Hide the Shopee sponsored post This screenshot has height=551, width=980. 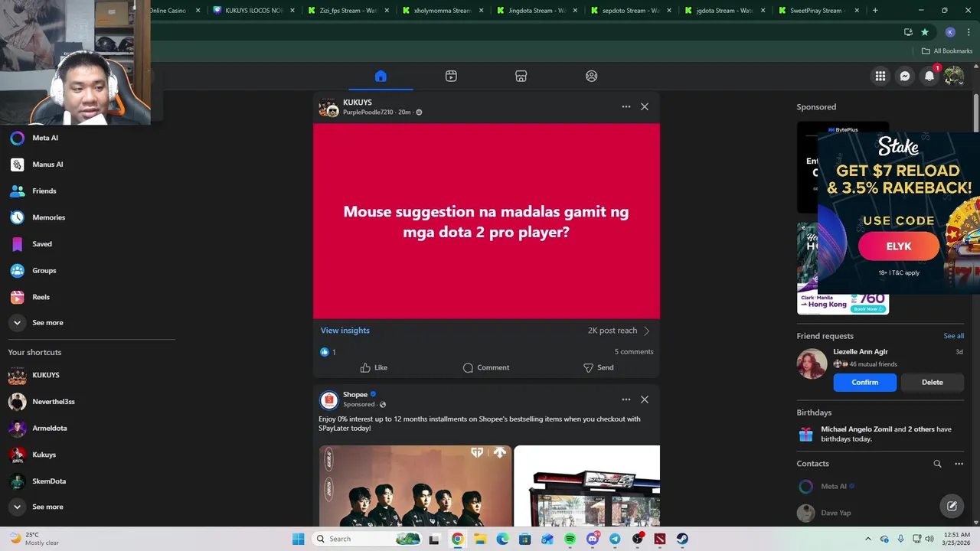pyautogui.click(x=645, y=399)
